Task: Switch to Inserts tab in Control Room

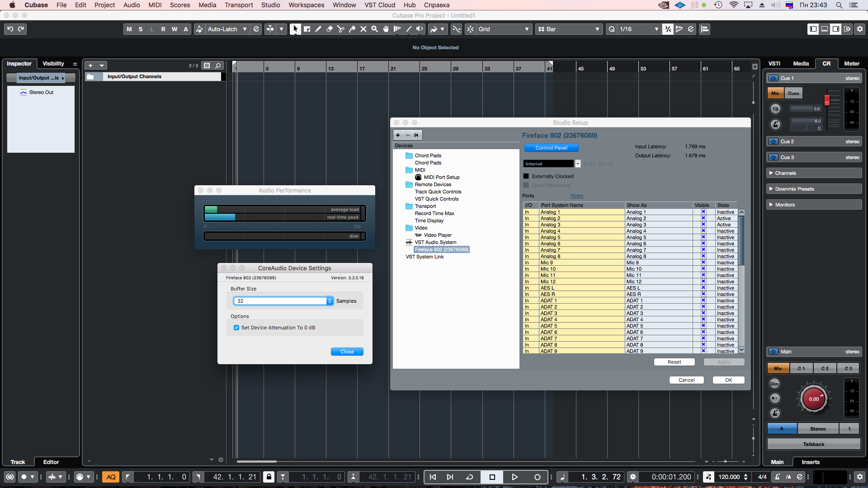Action: (x=811, y=462)
